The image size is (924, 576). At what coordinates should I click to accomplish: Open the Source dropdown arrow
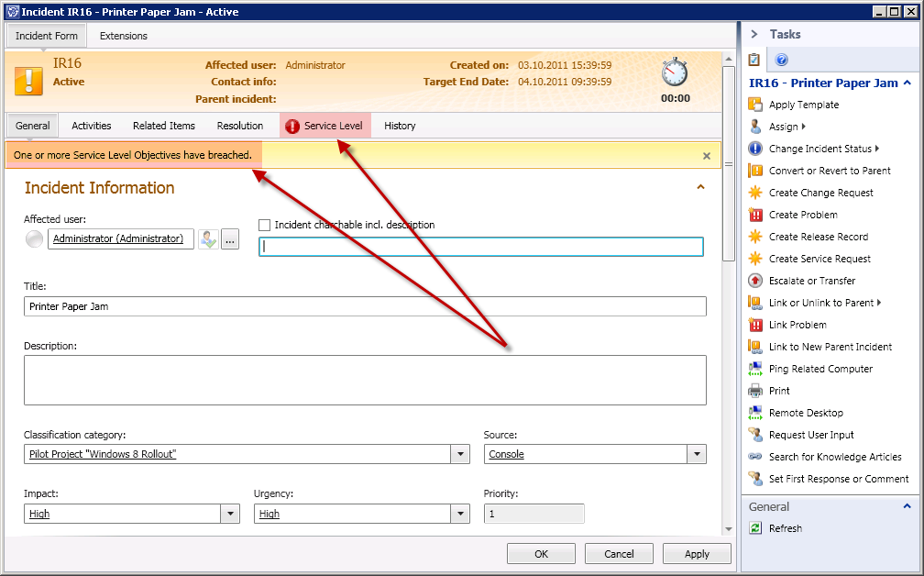coord(697,455)
